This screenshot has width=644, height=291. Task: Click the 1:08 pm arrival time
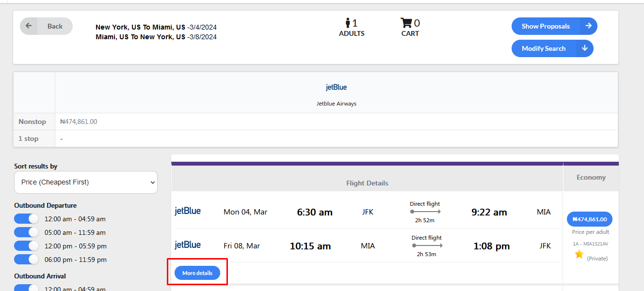point(492,246)
